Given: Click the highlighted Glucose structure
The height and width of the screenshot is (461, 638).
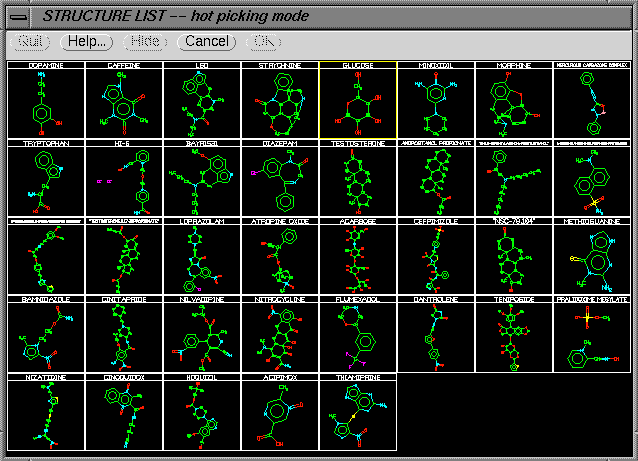Looking at the screenshot, I should [x=357, y=101].
